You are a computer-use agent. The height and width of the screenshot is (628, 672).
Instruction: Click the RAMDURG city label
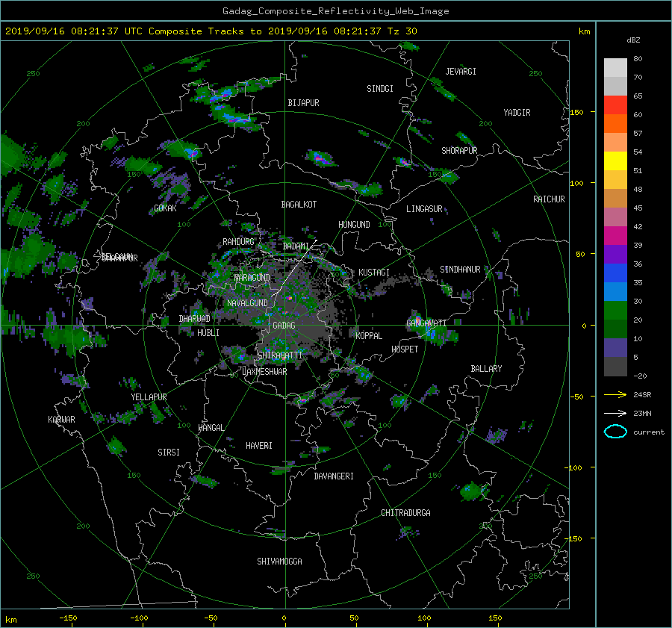tap(238, 242)
